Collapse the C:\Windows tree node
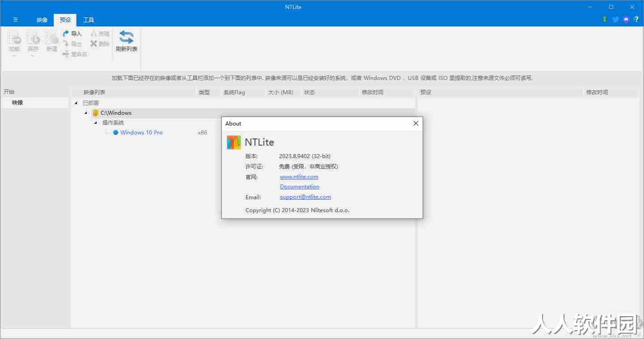 tap(85, 113)
